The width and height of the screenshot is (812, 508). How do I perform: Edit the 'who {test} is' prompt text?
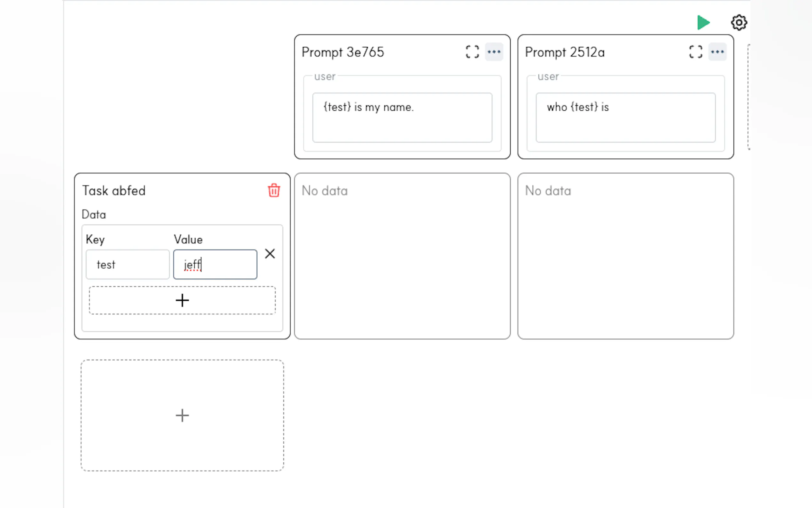(x=625, y=117)
